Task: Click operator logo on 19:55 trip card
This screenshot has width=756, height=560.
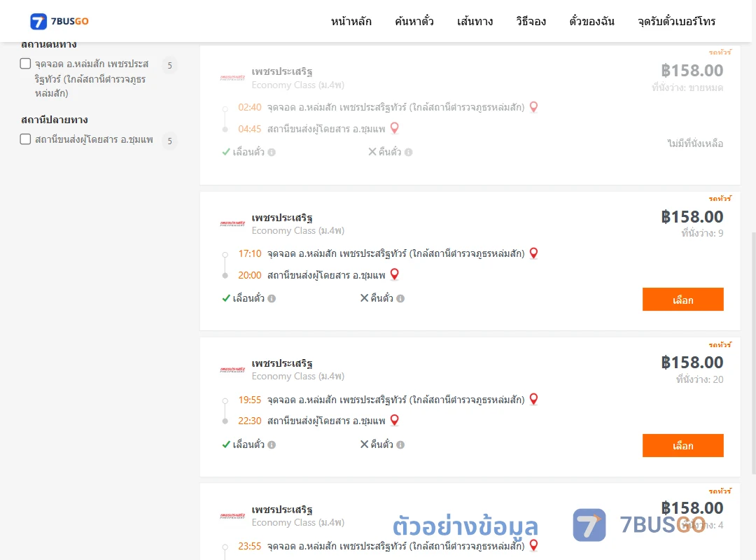Action: click(232, 370)
